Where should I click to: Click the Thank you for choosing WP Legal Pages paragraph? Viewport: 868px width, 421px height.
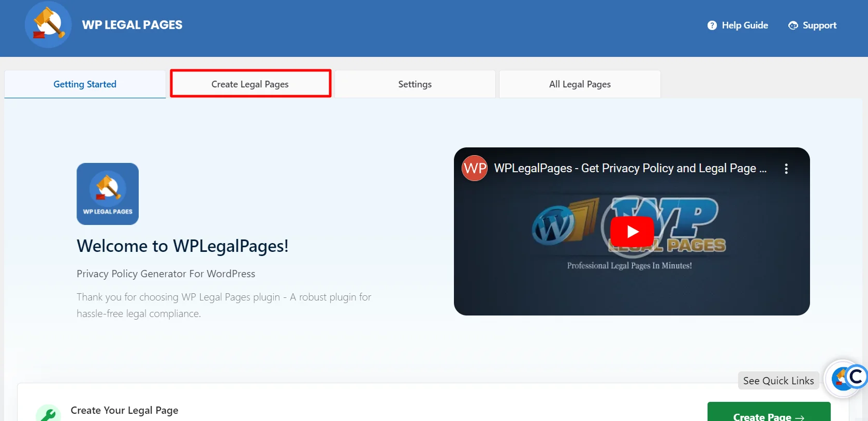tap(224, 305)
